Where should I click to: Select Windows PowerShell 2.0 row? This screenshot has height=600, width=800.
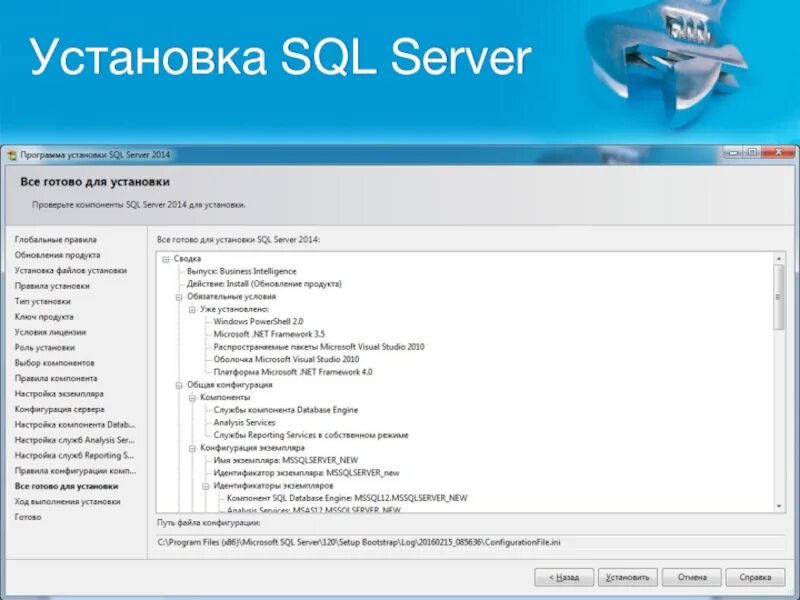tap(258, 322)
